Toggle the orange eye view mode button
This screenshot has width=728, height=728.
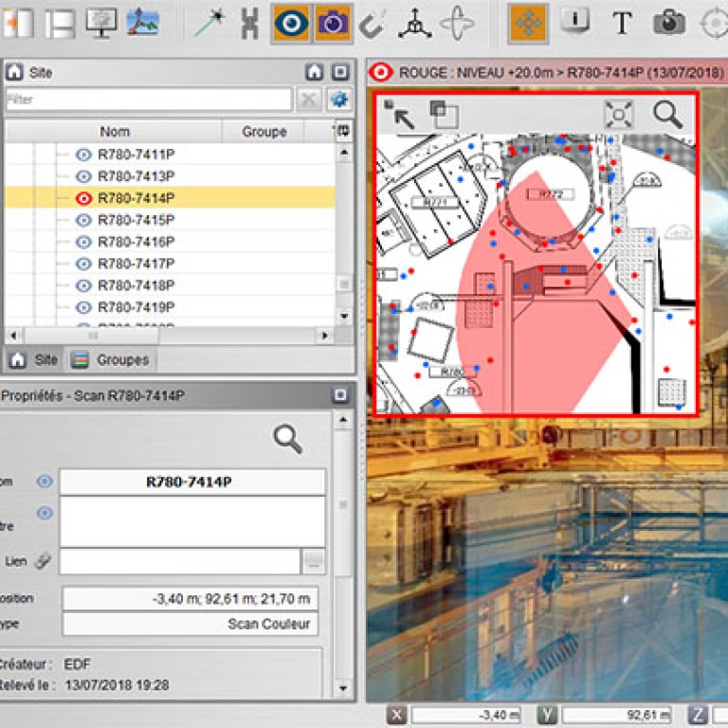[289, 22]
